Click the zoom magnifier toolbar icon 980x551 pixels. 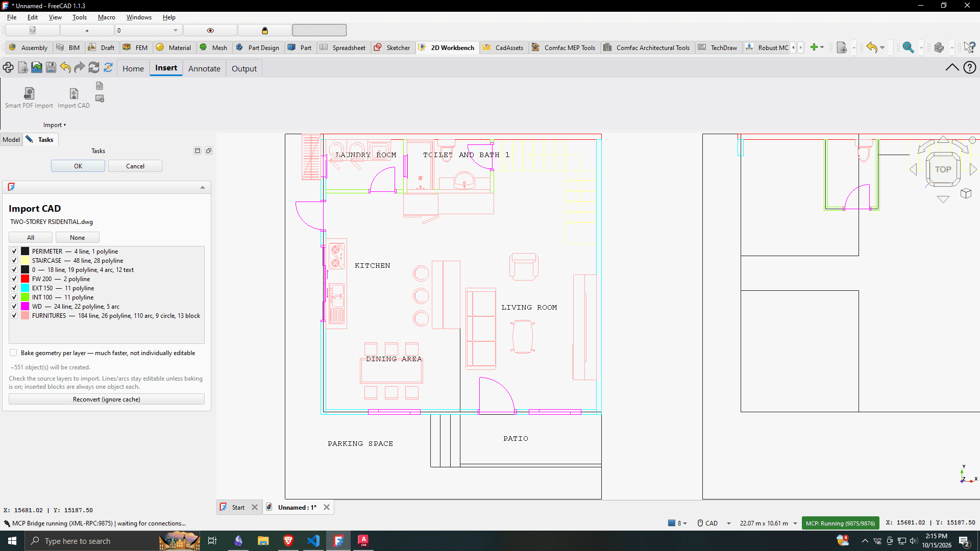pyautogui.click(x=908, y=47)
